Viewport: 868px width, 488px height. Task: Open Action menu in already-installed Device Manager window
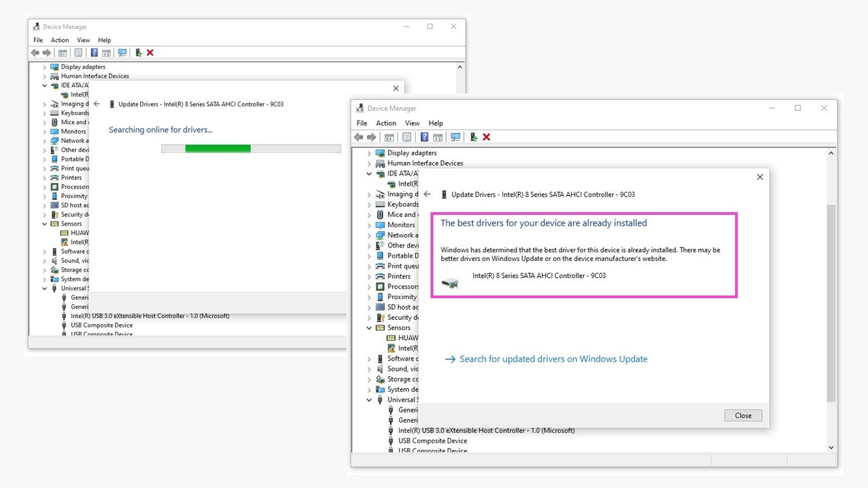point(386,123)
